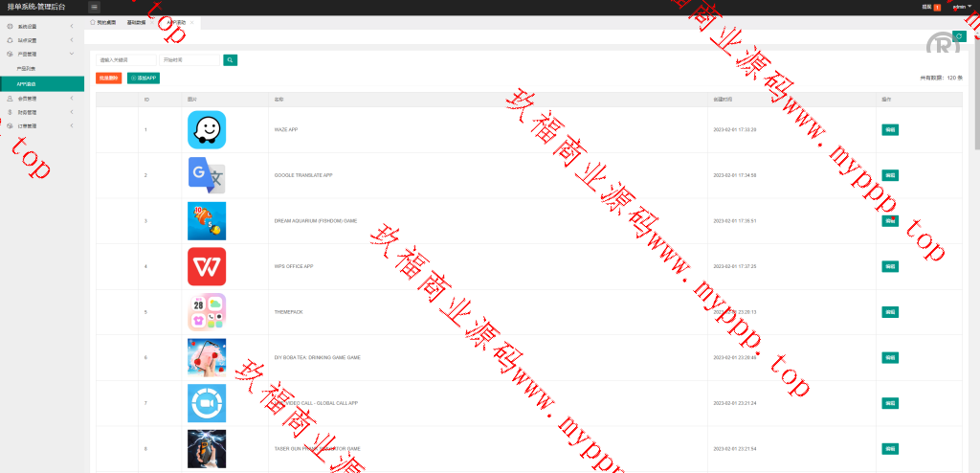Click the orange batch delete button
The width and height of the screenshot is (980, 473).
pyautogui.click(x=109, y=78)
